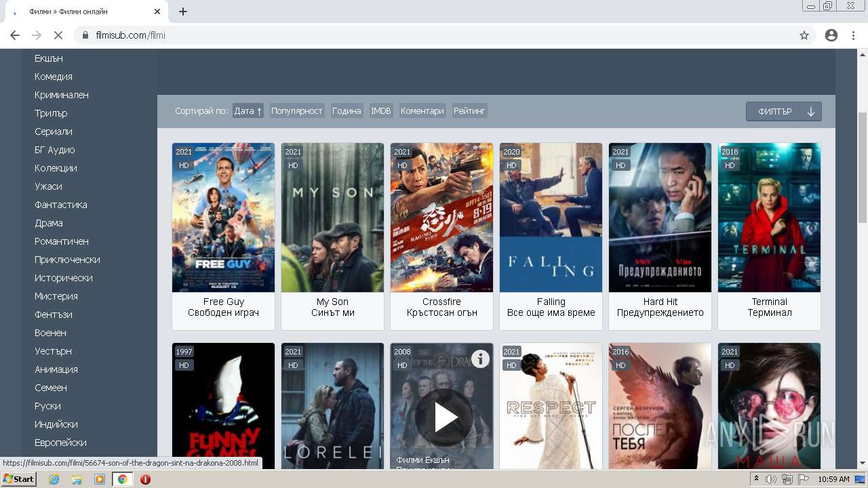The width and height of the screenshot is (868, 488).
Task: Open My Son movie poster
Action: pyautogui.click(x=332, y=218)
